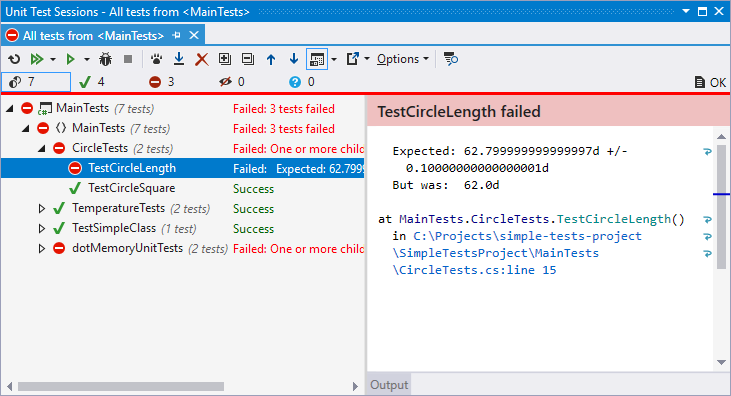Open dropdown next to Export icon
This screenshot has width=731, height=396.
367,59
